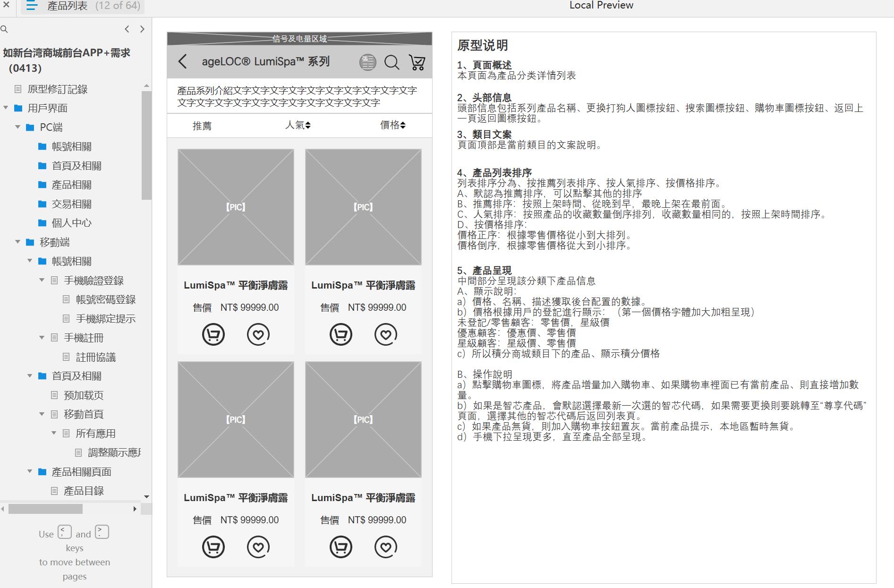
Task: Add bottom-right LumiSpa product to cart
Action: [341, 547]
